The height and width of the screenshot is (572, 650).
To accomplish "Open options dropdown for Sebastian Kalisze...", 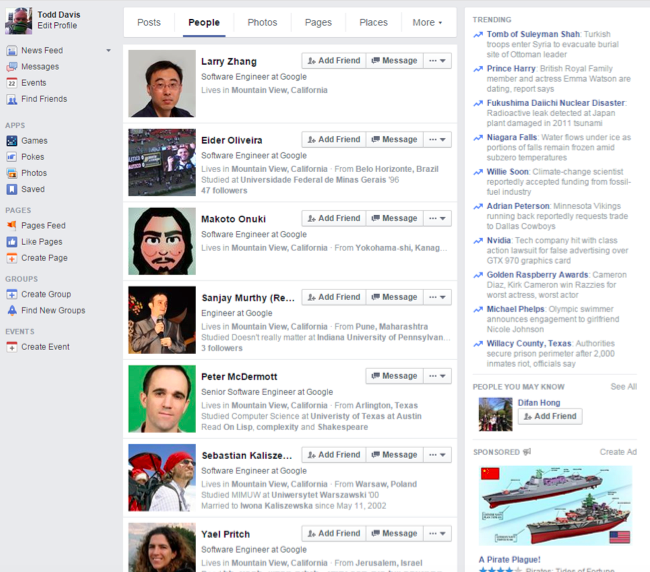I will coord(437,455).
